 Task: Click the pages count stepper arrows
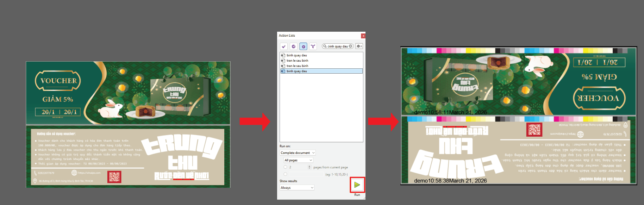coord(310,167)
